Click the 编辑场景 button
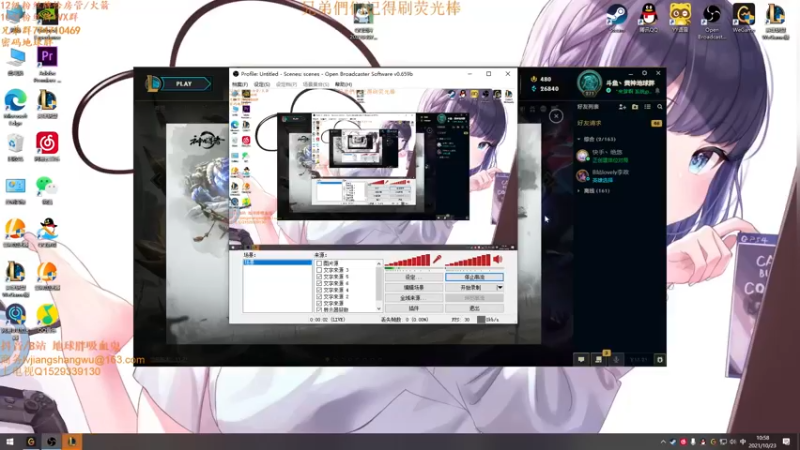 click(x=413, y=287)
